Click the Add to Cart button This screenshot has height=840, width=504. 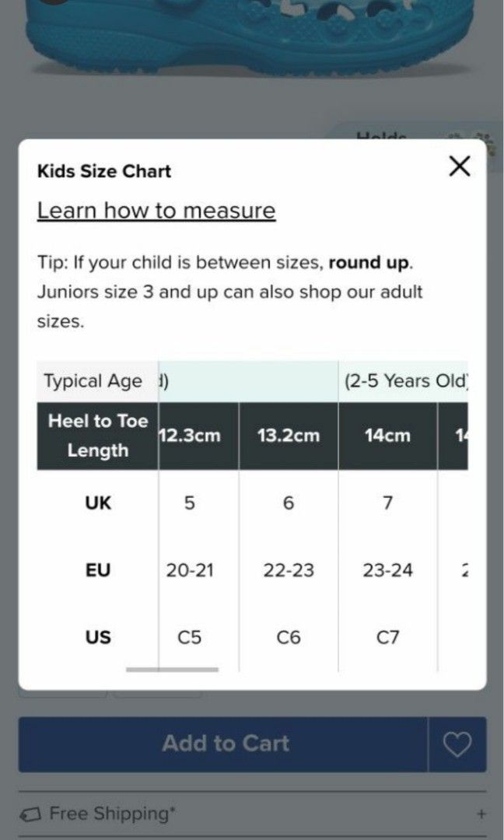point(224,744)
